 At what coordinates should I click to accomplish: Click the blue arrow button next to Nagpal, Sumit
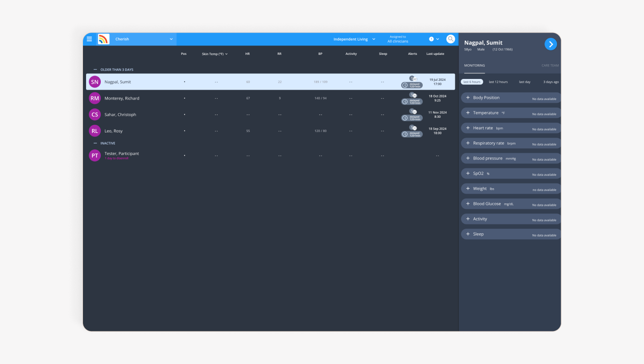(x=551, y=44)
